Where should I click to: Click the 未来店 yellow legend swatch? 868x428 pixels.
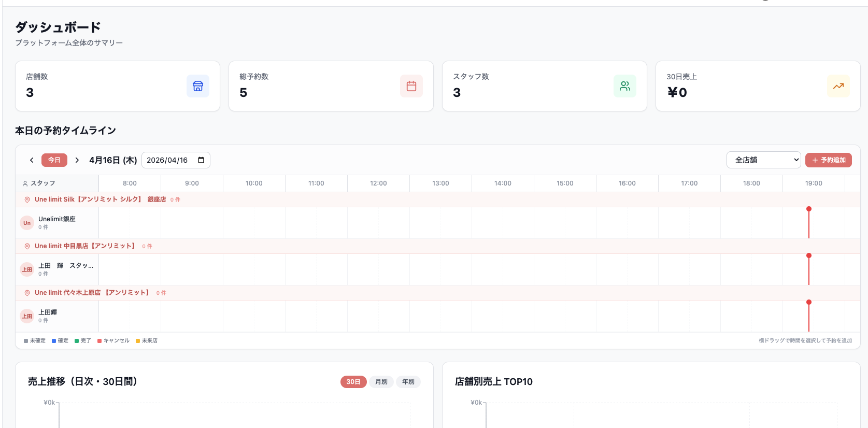[x=138, y=341]
